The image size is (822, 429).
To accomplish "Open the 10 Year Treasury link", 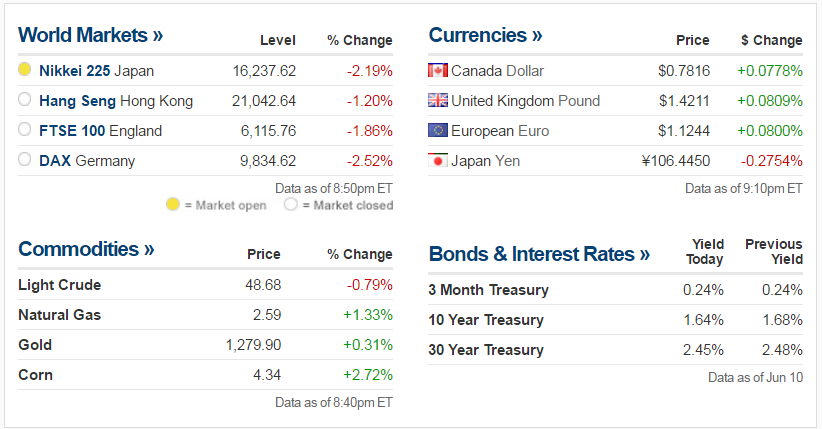I will pyautogui.click(x=486, y=320).
